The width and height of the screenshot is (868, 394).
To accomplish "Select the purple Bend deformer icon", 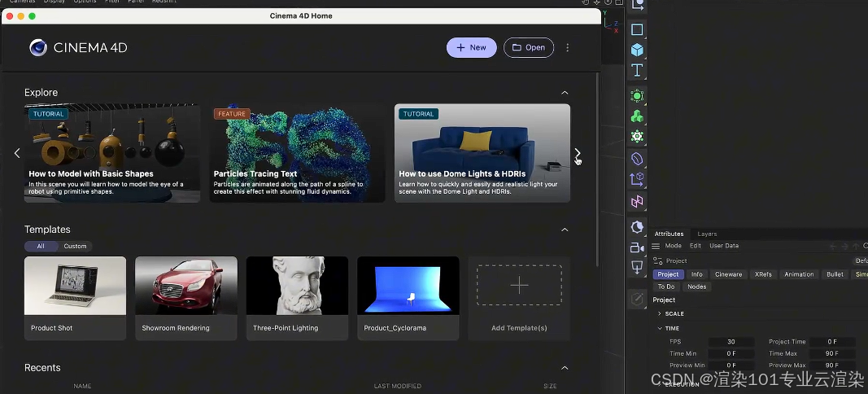I will coord(637,159).
